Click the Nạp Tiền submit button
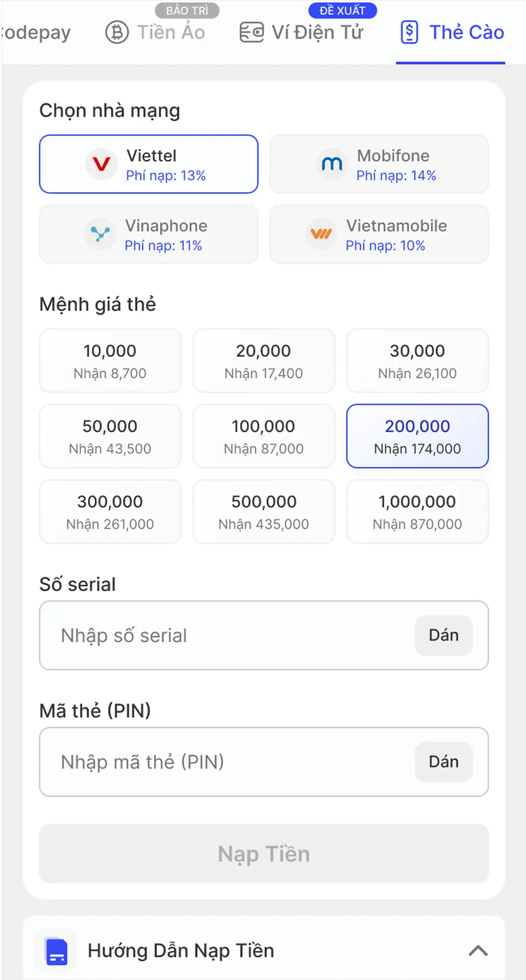 (264, 854)
